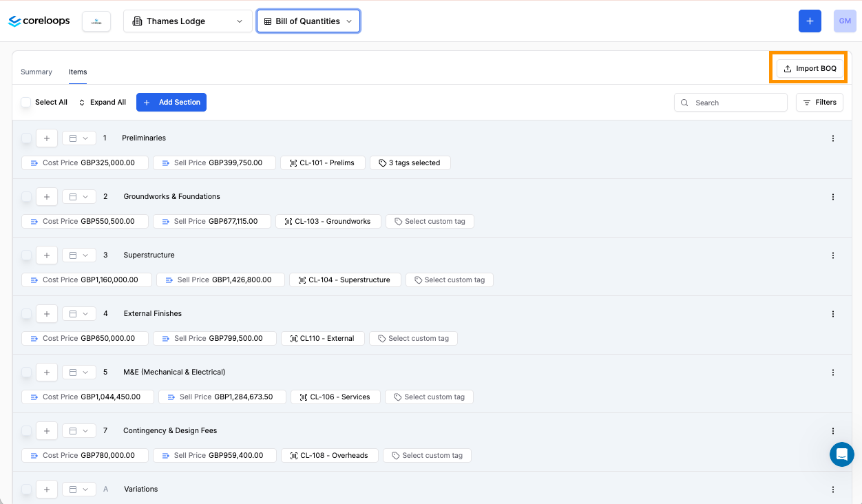Open the type dropdown in Contingency row

coord(78,431)
